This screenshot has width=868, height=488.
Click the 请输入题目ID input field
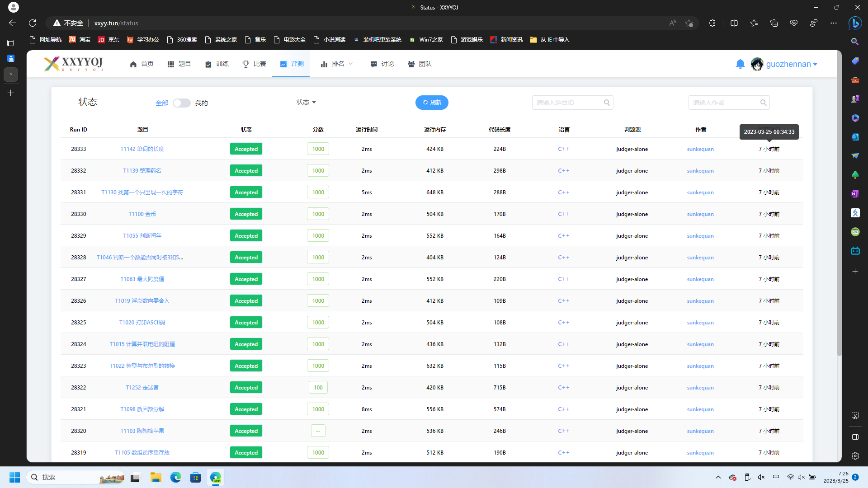(x=567, y=103)
